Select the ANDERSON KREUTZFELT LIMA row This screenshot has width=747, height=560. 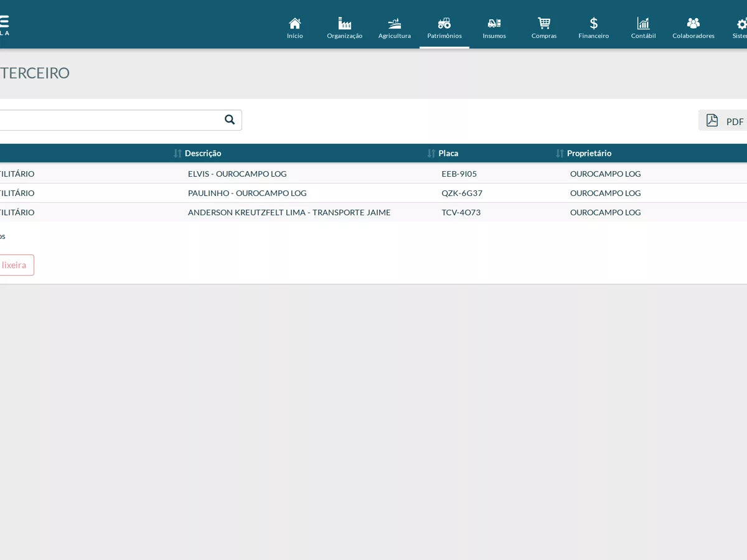click(374, 212)
